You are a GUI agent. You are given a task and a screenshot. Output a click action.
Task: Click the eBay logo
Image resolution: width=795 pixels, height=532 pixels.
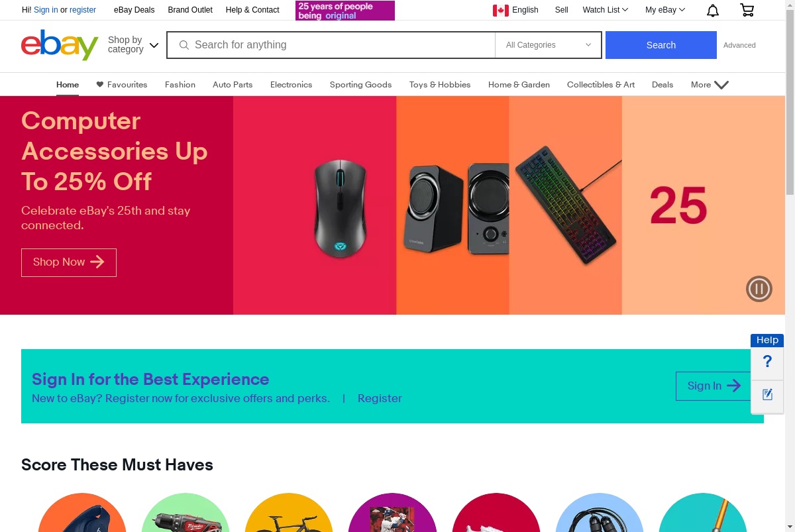60,45
